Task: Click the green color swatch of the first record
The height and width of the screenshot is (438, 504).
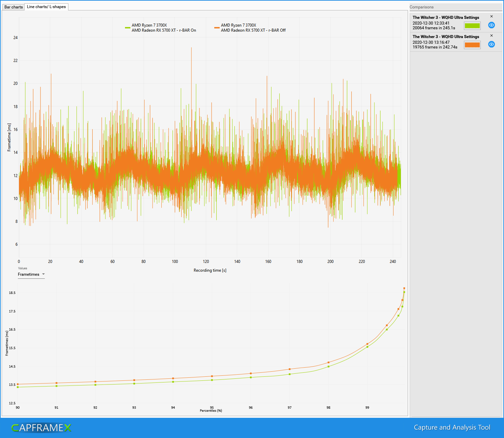Action: tap(472, 25)
